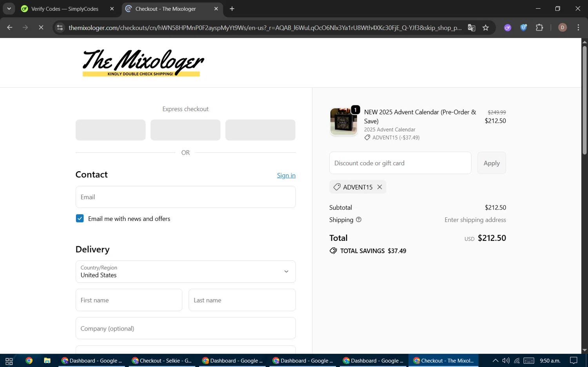This screenshot has width=588, height=367.
Task: Click the Advent Calendar product thumbnail
Action: [343, 121]
